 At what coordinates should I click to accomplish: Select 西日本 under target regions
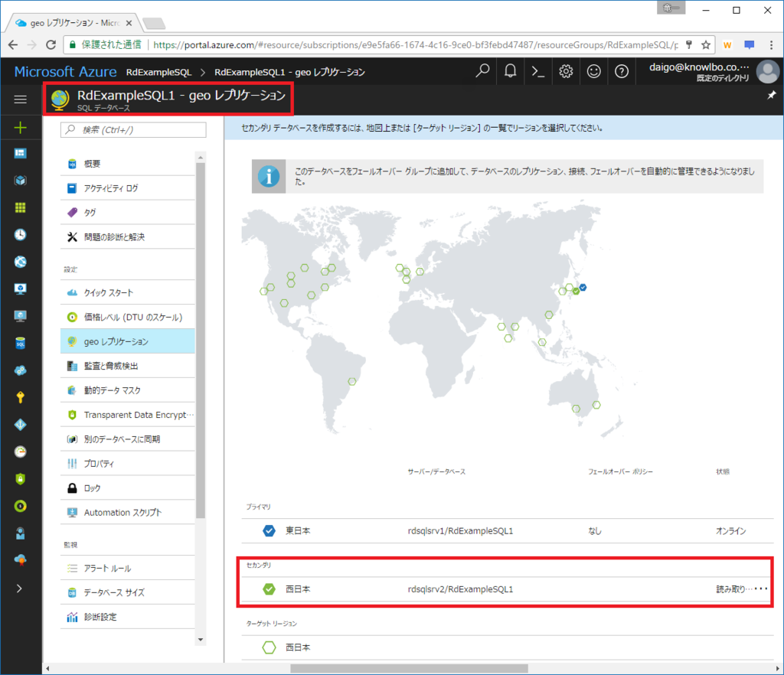508,647
